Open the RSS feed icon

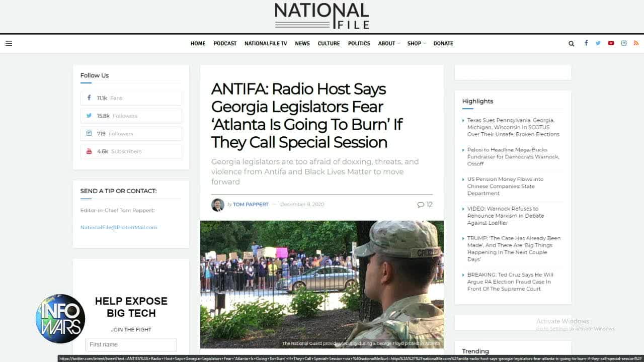pyautogui.click(x=636, y=43)
